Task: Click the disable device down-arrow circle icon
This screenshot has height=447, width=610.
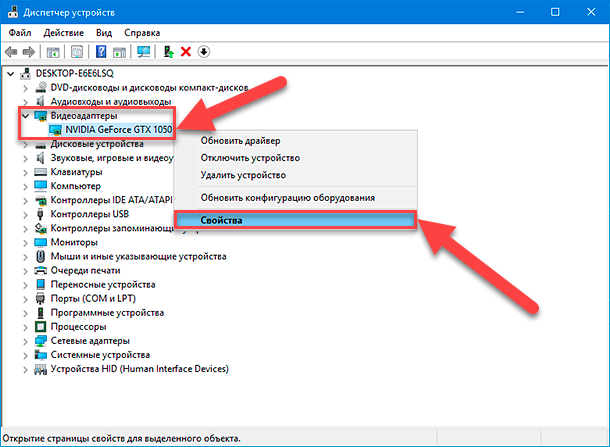Action: [x=203, y=52]
